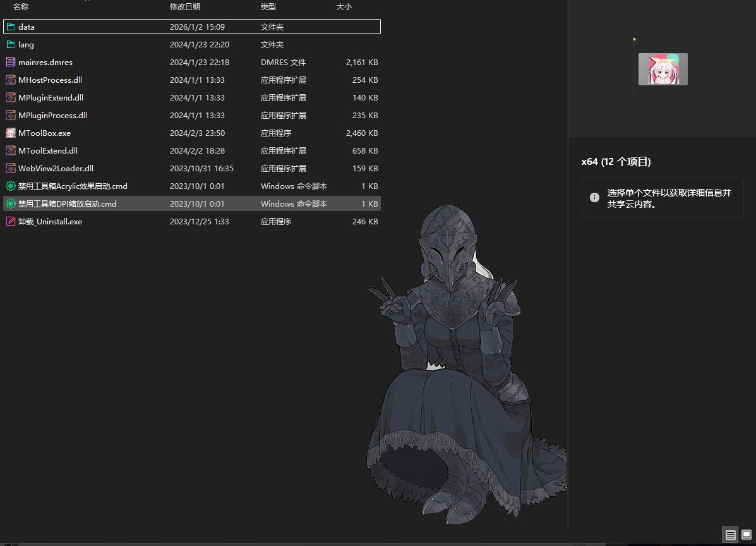Sort files by 修改日期 column
The height and width of the screenshot is (546, 756).
tap(185, 6)
